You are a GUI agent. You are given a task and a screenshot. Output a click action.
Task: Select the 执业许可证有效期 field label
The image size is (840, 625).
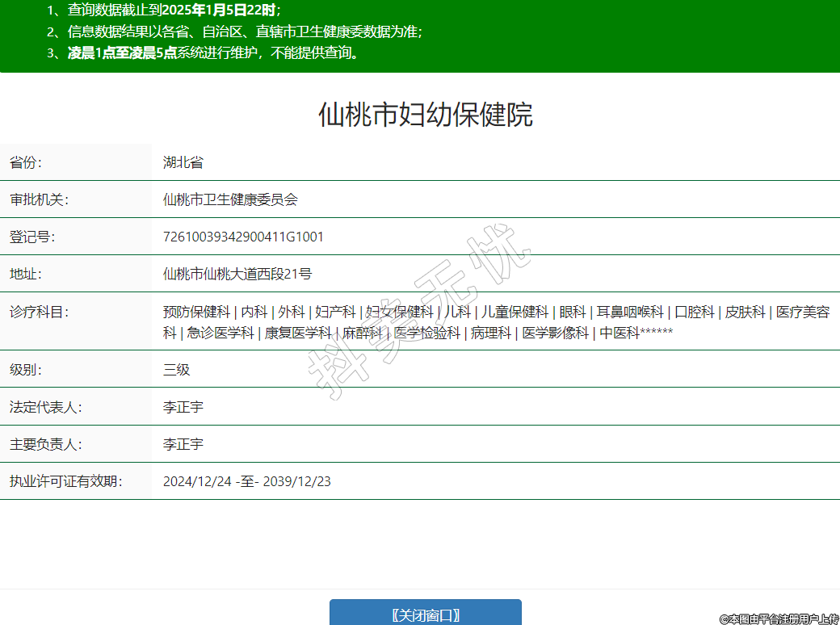tap(65, 481)
